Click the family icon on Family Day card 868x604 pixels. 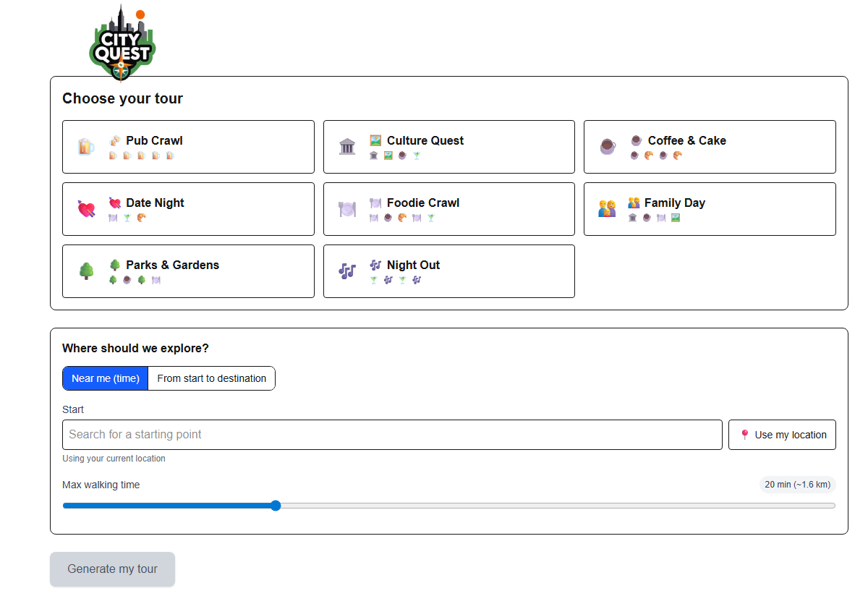point(607,208)
